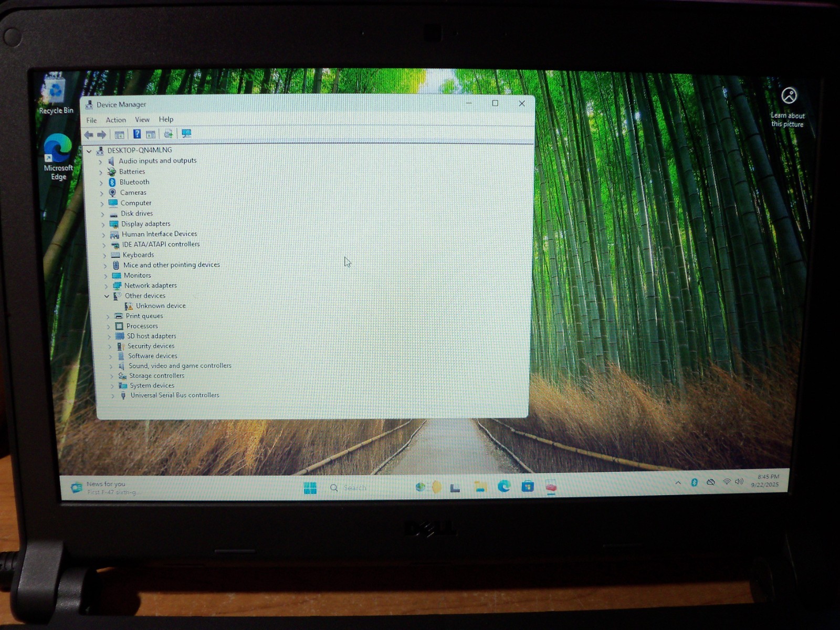Select System devices
Viewport: 840px width, 630px height.
tap(152, 385)
